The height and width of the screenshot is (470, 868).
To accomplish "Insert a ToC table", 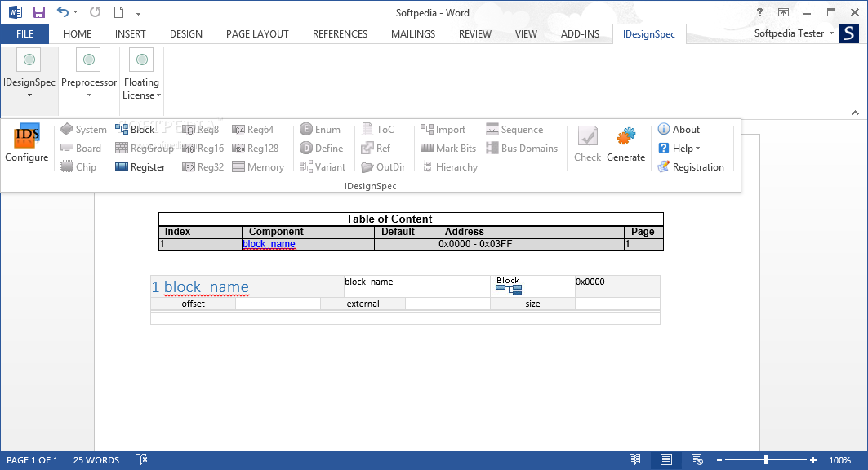I will pos(377,130).
